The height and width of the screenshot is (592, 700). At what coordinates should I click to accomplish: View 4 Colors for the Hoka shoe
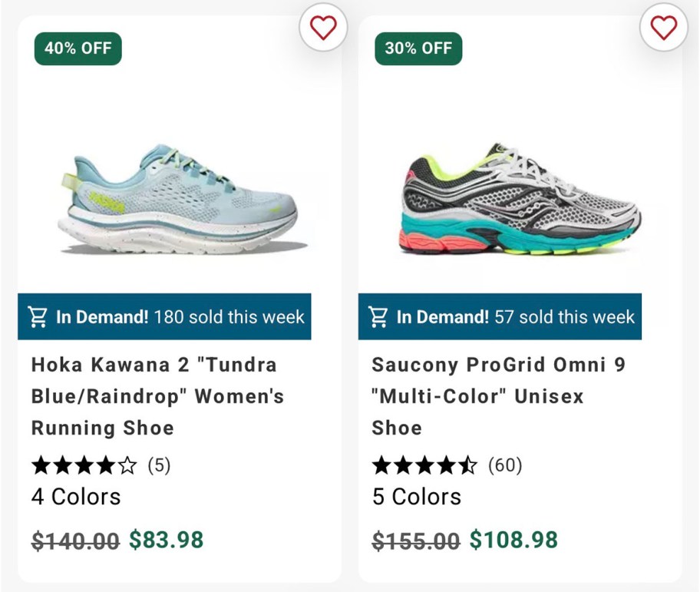[74, 497]
